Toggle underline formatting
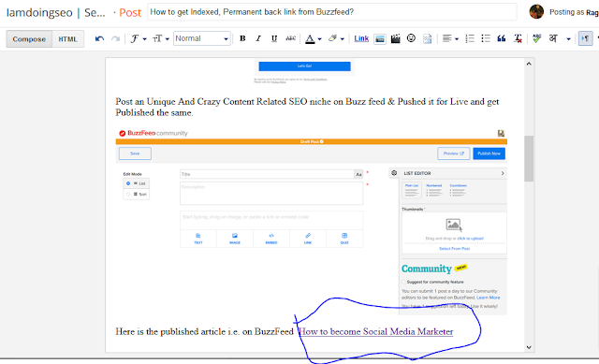The width and height of the screenshot is (599, 364). point(274,38)
